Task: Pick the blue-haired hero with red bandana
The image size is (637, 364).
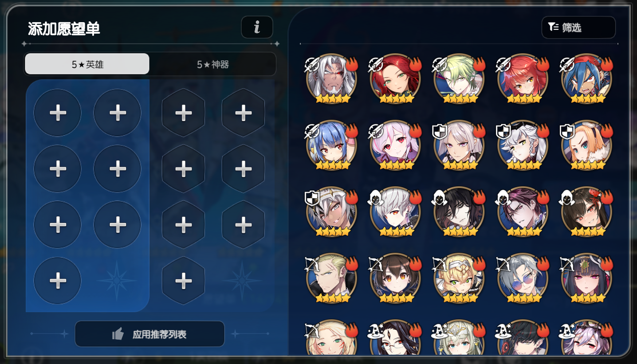Action: tap(587, 79)
